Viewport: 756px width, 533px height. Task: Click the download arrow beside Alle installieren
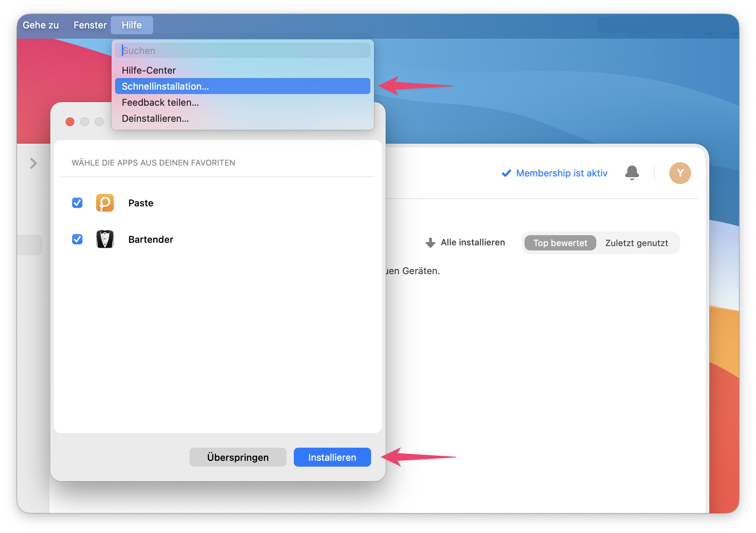coord(430,243)
